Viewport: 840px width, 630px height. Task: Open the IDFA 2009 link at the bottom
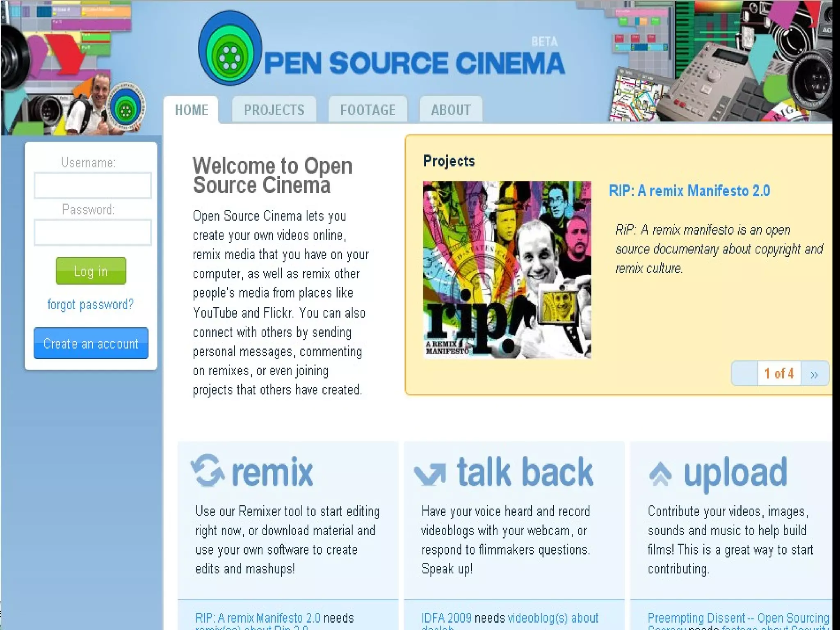tap(446, 618)
